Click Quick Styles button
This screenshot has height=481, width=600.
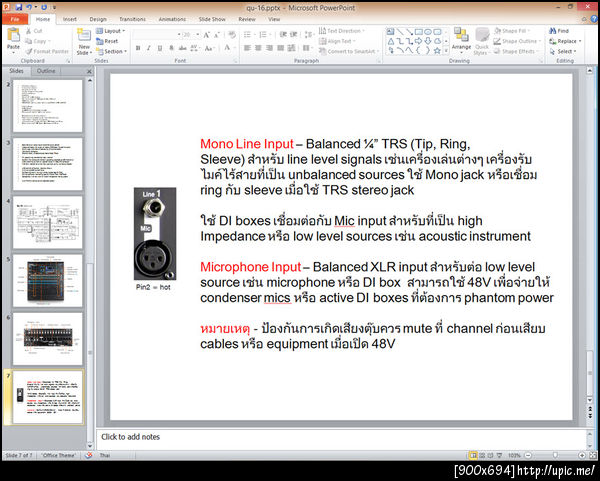(482, 41)
